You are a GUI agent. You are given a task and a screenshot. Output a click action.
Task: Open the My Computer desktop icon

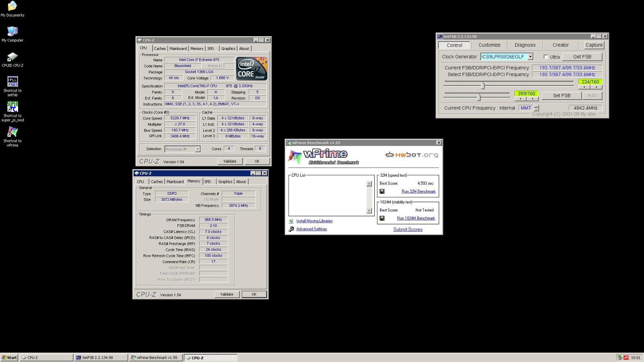pos(12,34)
